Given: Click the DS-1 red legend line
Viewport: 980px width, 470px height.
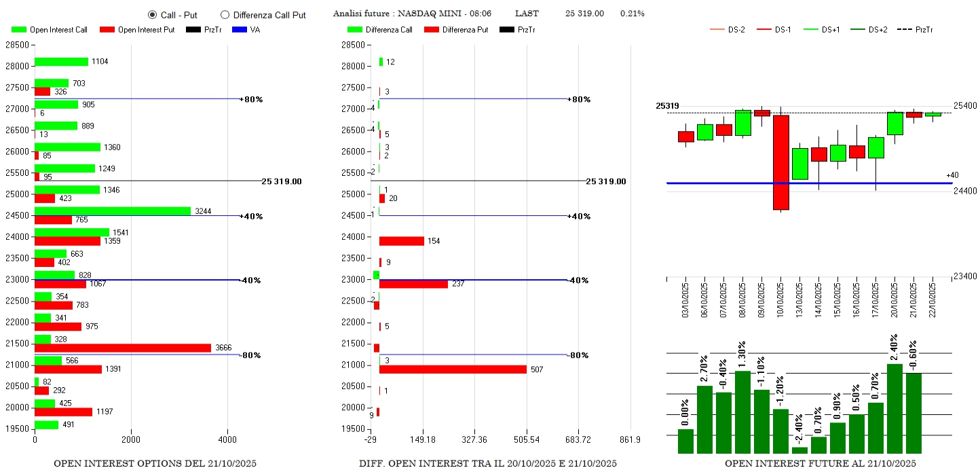Looking at the screenshot, I should [764, 30].
